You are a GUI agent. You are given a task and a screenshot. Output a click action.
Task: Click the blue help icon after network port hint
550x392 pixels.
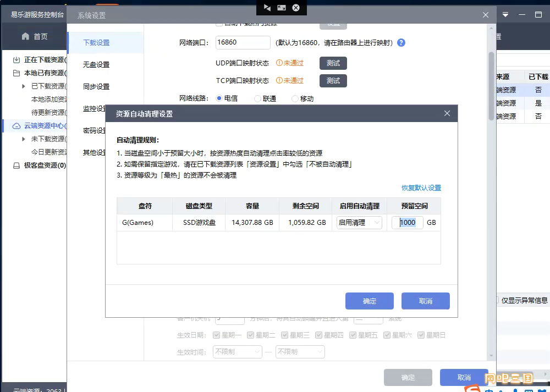401,42
